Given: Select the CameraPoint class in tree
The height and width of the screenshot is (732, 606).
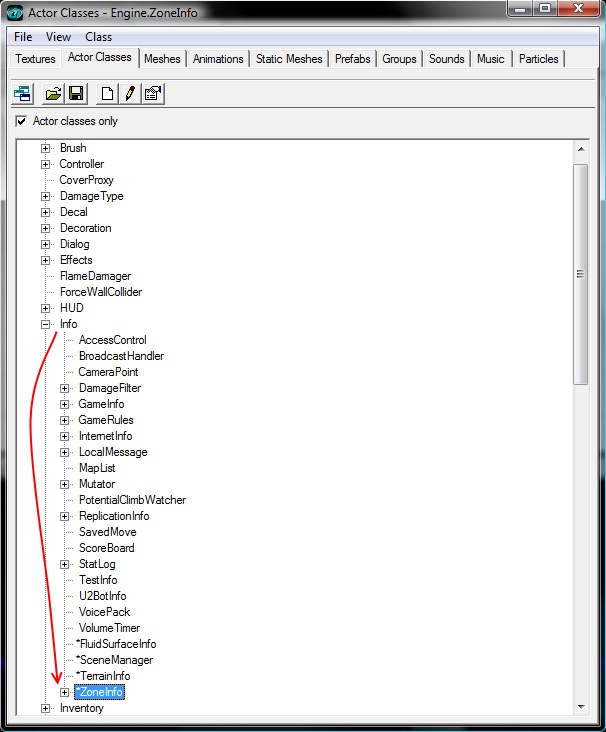Looking at the screenshot, I should click(108, 372).
